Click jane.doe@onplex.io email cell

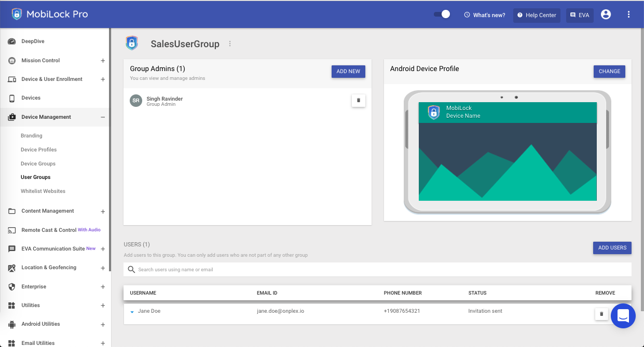point(281,311)
